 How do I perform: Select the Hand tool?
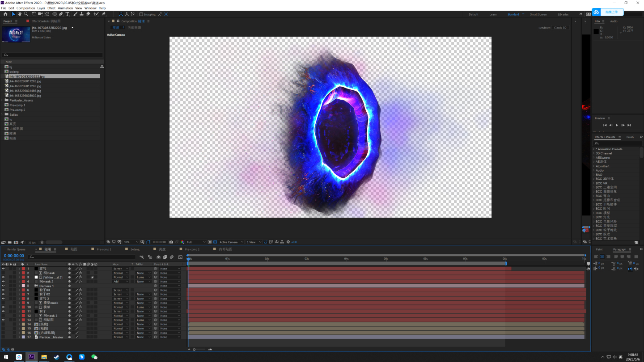[x=20, y=14]
